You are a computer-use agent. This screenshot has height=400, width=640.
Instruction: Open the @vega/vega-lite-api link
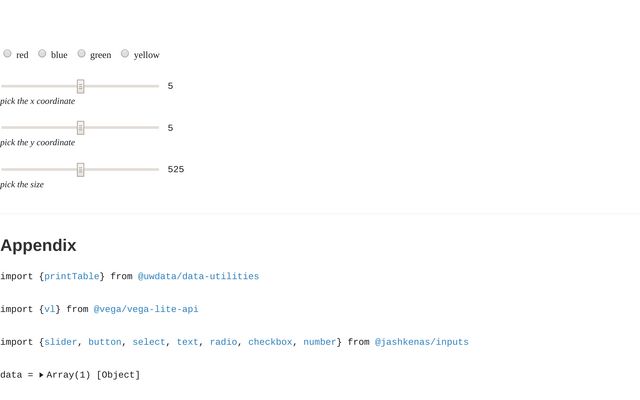(146, 309)
